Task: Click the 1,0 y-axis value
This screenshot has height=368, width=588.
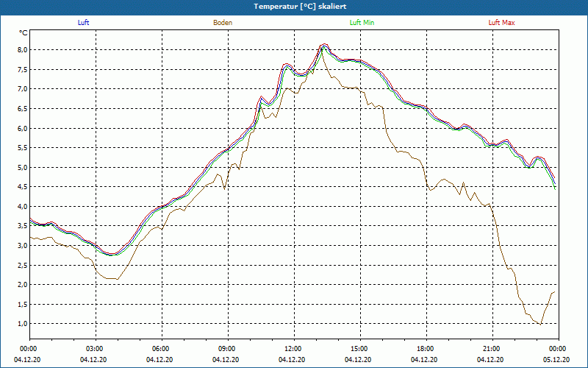Action: (23, 324)
